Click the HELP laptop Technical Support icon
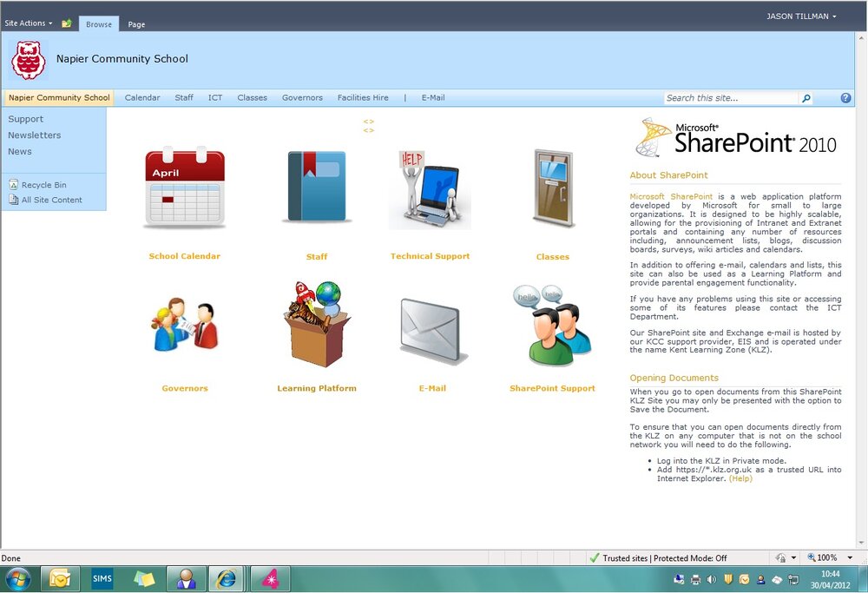This screenshot has height=593, width=868. tap(431, 189)
